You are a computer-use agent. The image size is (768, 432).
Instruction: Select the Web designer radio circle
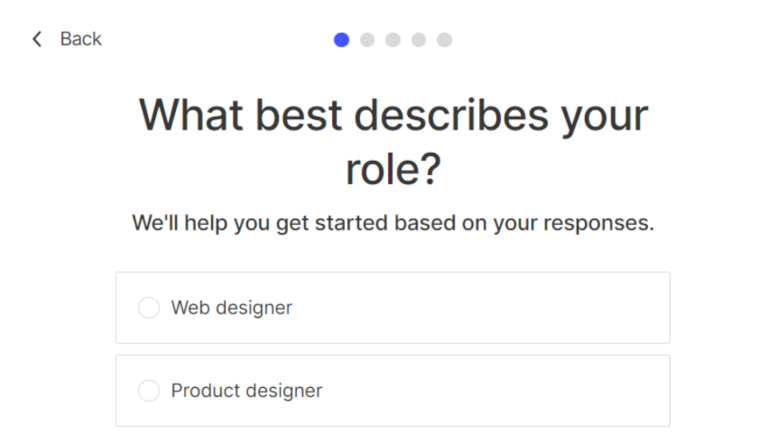click(x=149, y=308)
